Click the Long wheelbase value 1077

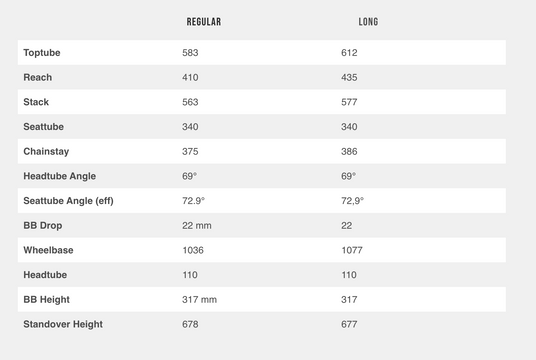pos(352,250)
